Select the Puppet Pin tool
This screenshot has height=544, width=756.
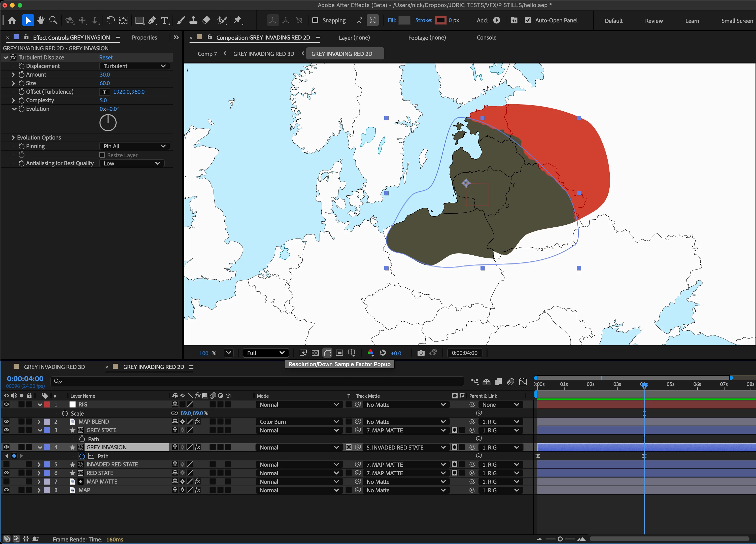point(238,20)
